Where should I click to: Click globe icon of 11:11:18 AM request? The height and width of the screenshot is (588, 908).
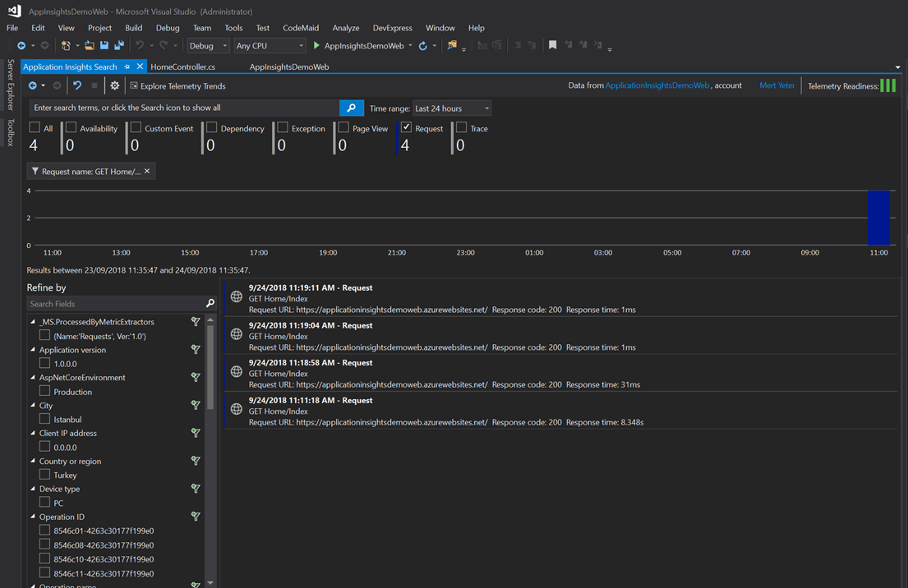tap(237, 409)
